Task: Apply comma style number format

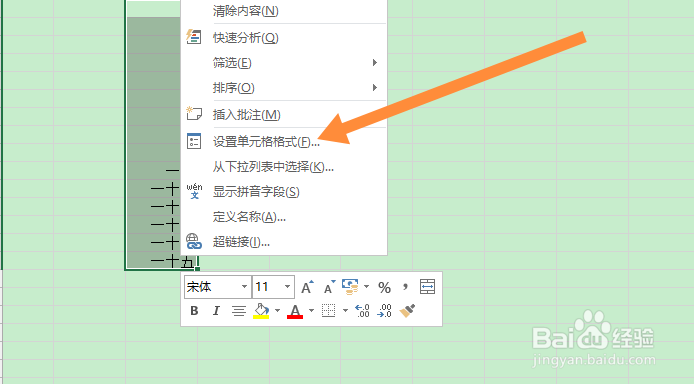Action: [x=405, y=287]
